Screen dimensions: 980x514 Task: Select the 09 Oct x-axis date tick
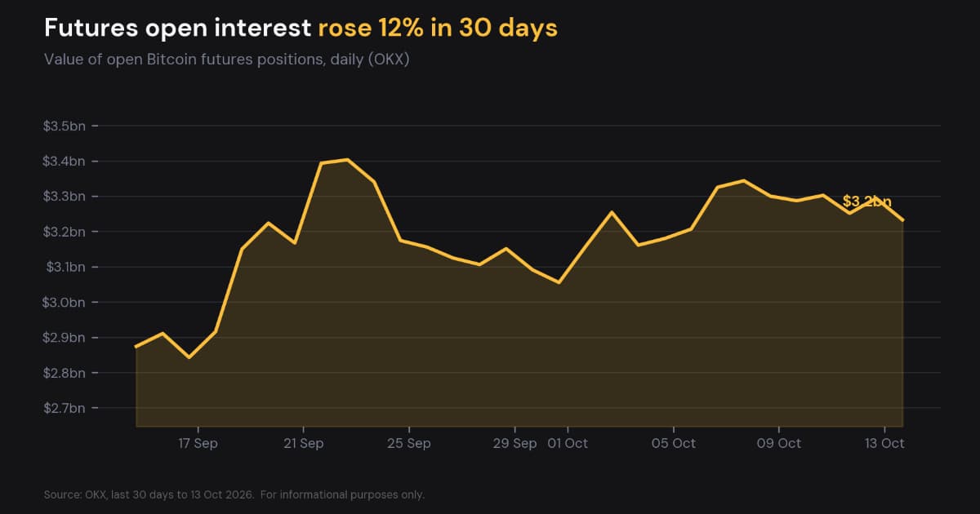point(779,443)
